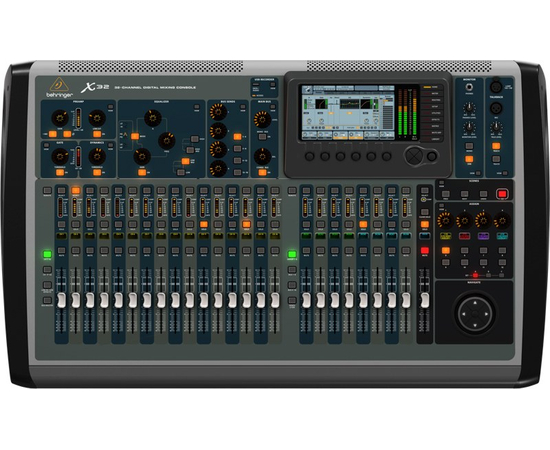Select the Equalizer Low band button

coord(181,172)
